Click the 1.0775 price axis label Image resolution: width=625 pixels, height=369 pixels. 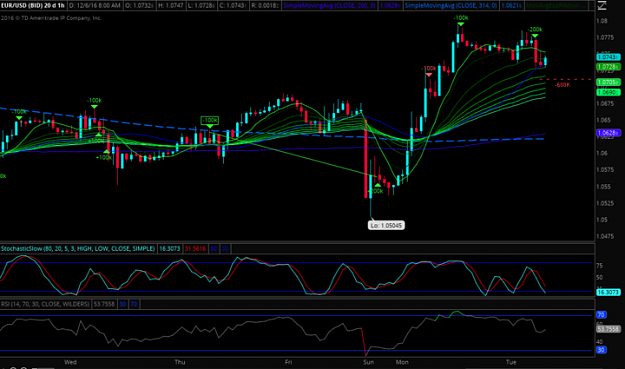[x=605, y=37]
